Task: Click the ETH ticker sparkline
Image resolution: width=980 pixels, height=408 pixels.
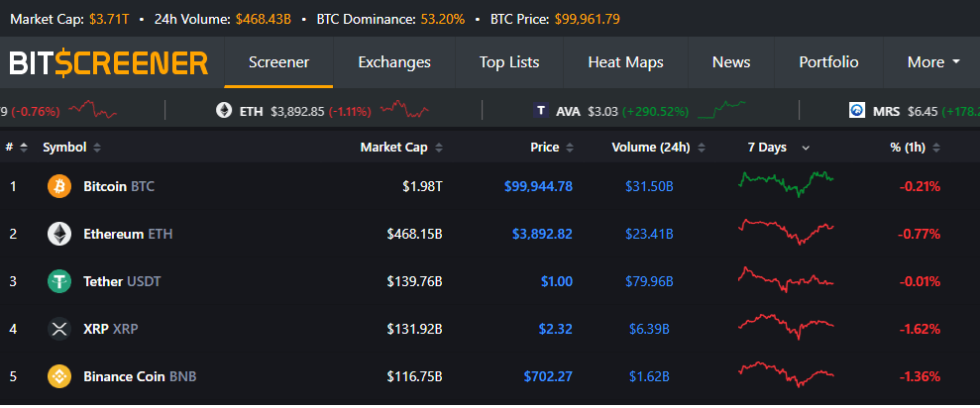Action: (x=403, y=109)
